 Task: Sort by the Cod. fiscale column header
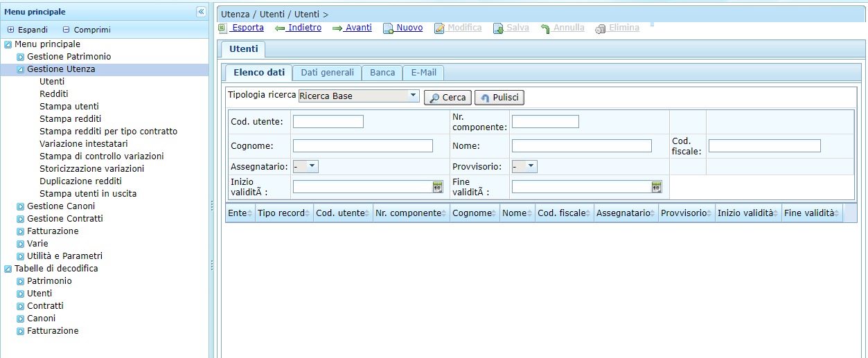point(565,213)
